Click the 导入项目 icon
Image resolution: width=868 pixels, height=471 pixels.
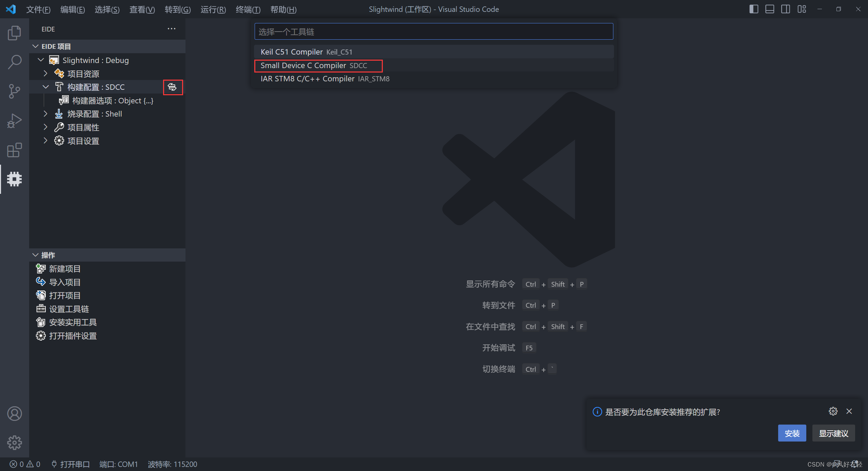click(x=41, y=282)
